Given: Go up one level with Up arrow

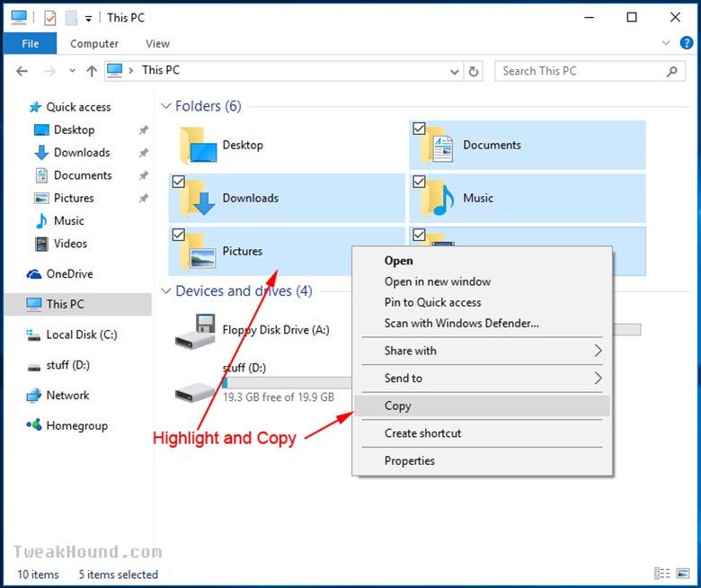Looking at the screenshot, I should 92,71.
